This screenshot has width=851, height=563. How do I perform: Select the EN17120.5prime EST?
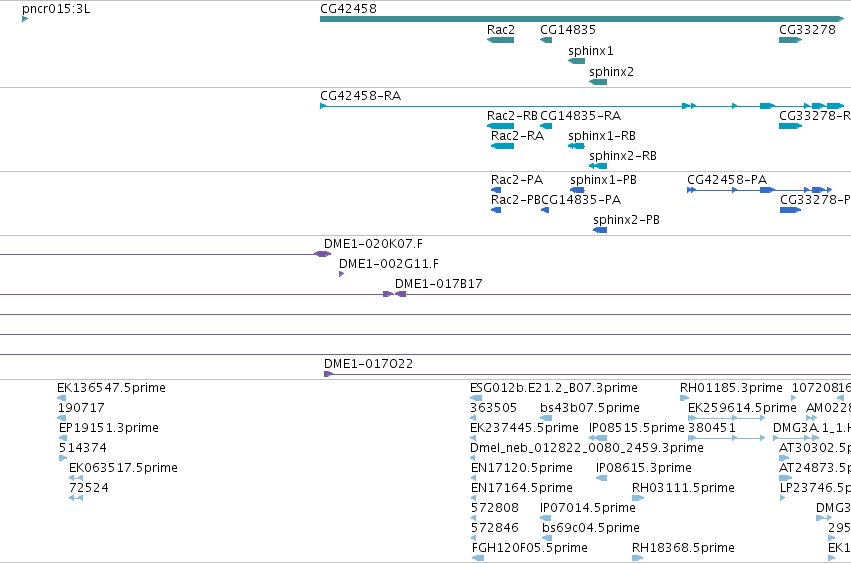coord(473,478)
